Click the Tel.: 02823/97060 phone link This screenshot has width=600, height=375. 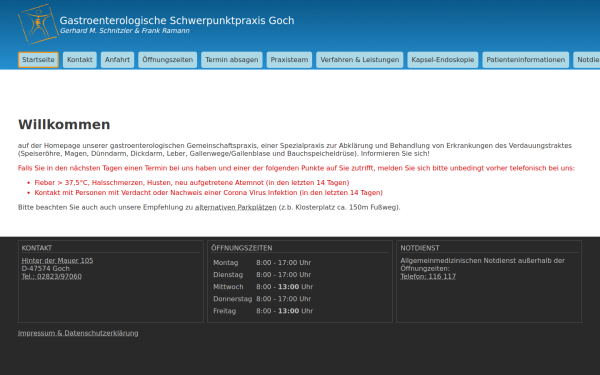(52, 277)
